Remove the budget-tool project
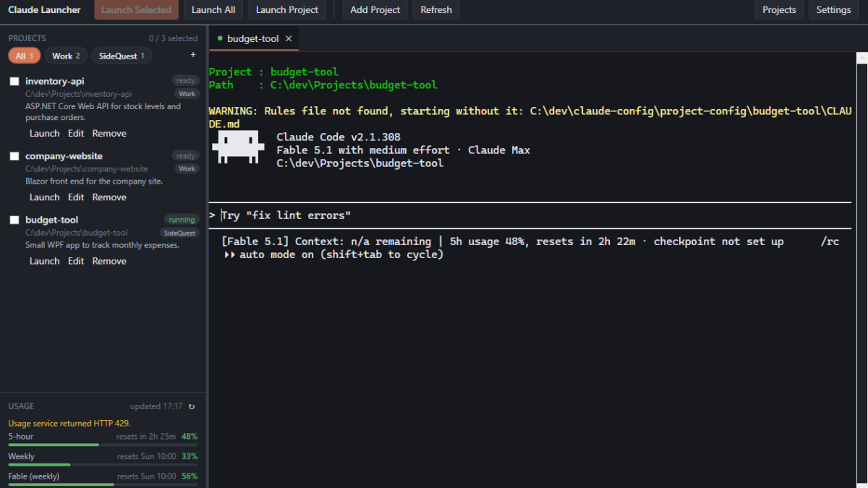868x488 pixels. pos(109,261)
